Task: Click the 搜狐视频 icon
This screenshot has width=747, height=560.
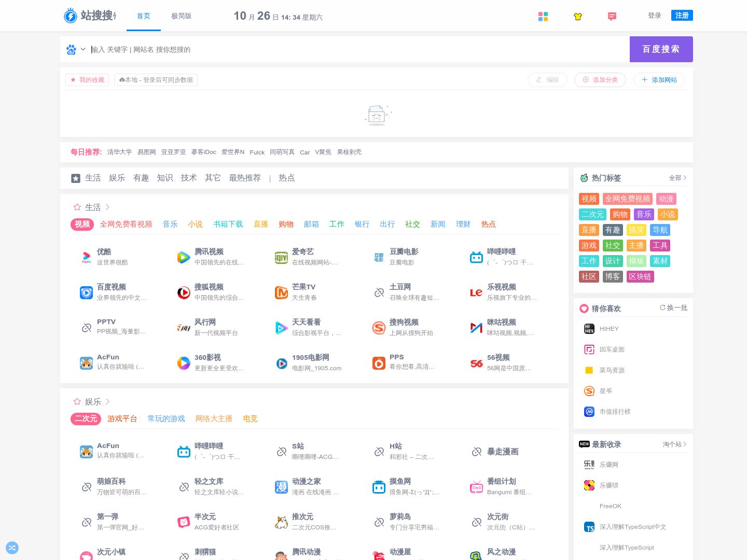Action: [184, 292]
